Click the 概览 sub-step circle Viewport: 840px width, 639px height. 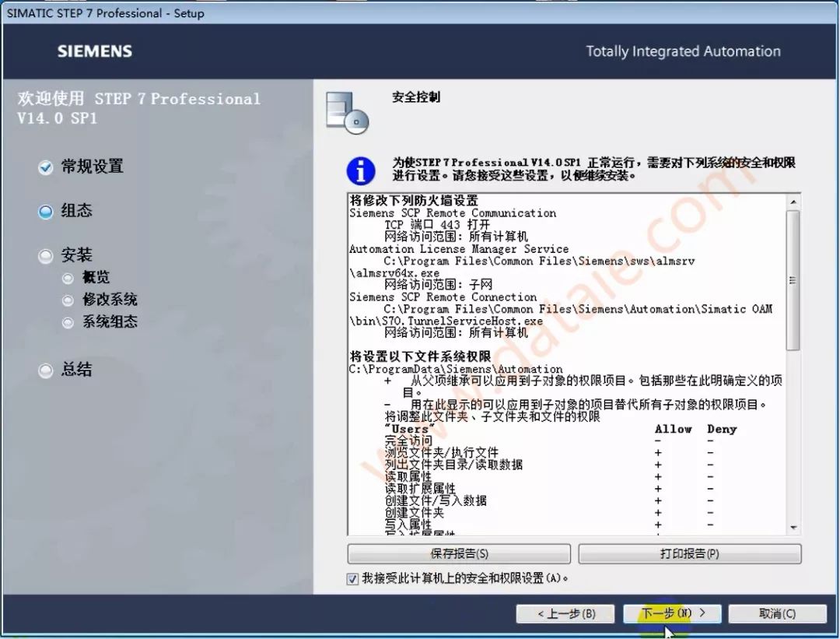tap(68, 278)
